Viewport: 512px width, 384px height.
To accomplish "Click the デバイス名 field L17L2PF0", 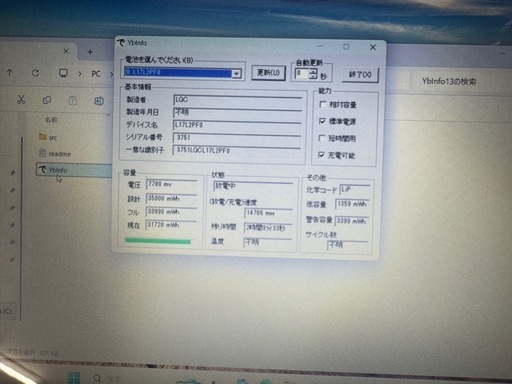I will point(237,125).
